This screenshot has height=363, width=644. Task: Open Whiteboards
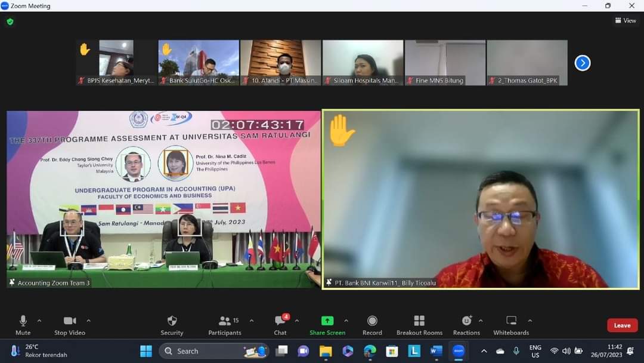[x=511, y=324]
